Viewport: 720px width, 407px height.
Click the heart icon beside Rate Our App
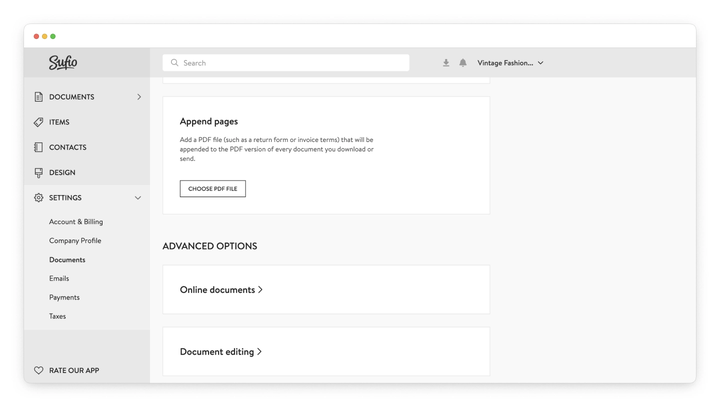[x=39, y=370]
